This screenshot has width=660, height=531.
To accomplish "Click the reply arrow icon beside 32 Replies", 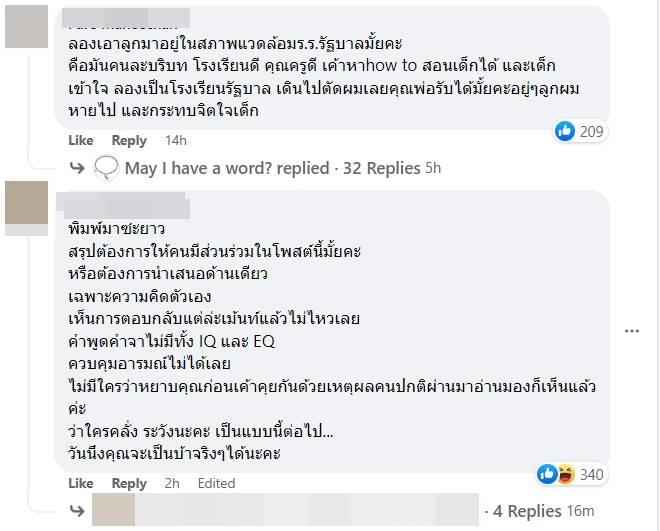I will (x=78, y=168).
